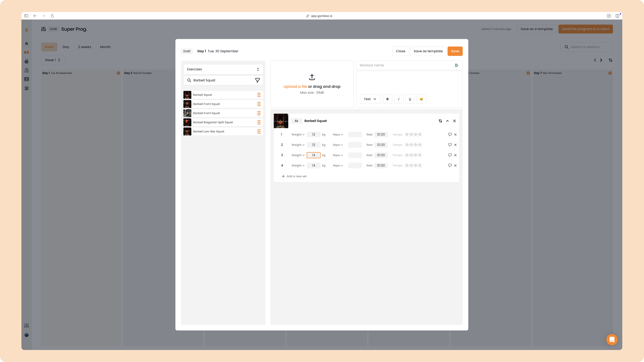This screenshot has width=644, height=362.
Task: Click the rest time field of set 2
Action: [x=381, y=145]
